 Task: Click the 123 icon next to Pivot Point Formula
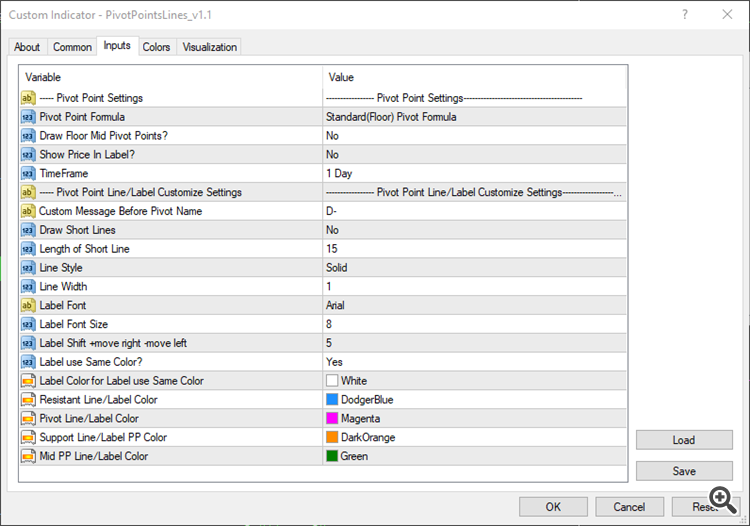28,117
